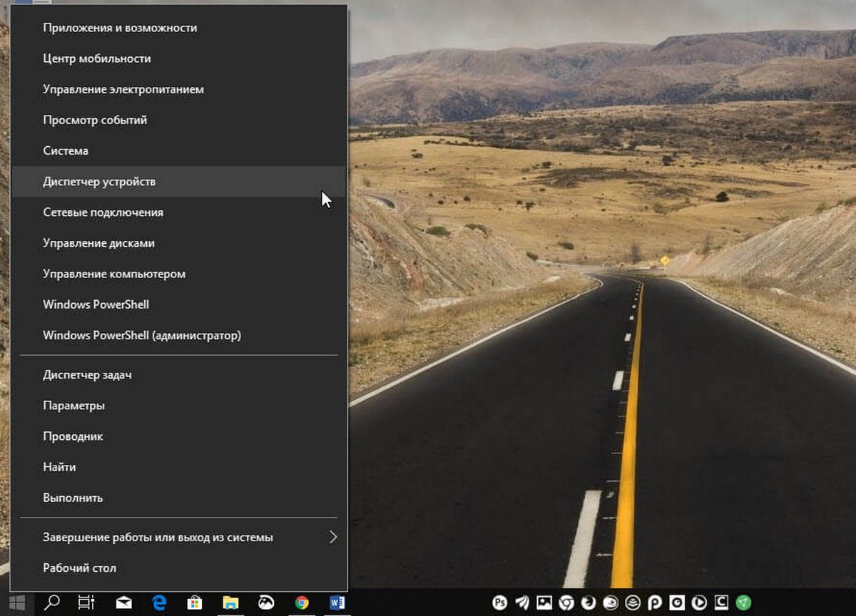Choose Windows PowerShell (администратор)

pos(142,335)
